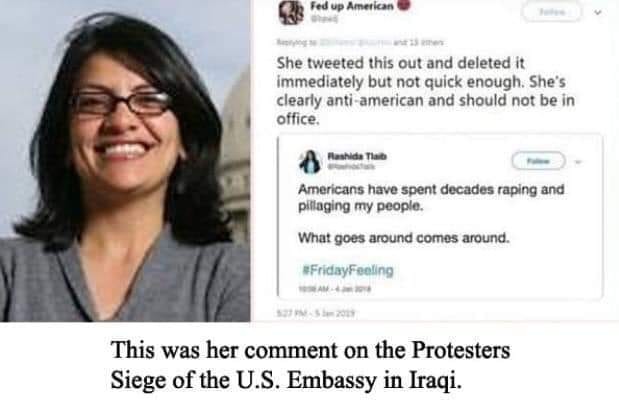Viewport: 619px width, 407px height.
Task: Click the Rashida Tlaib name in the quoted tweet
Action: (357, 156)
